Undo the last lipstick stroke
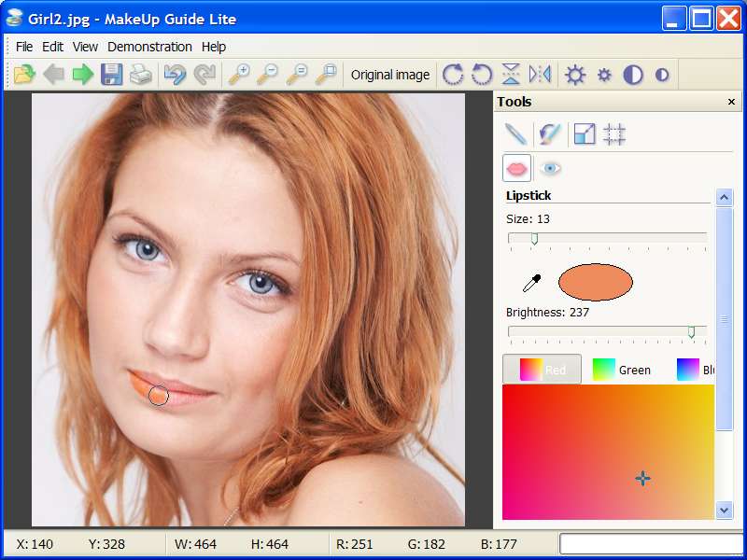This screenshot has width=747, height=560. 175,75
